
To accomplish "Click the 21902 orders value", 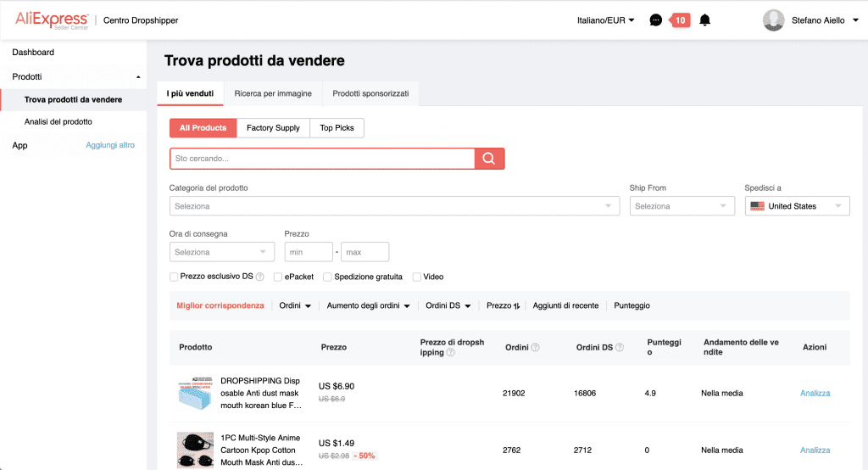I will pos(514,393).
